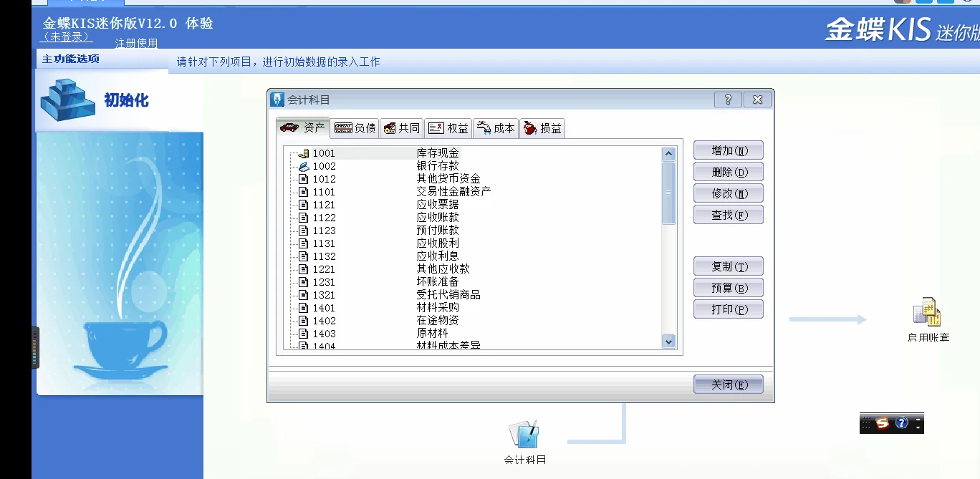Click the help question mark in dialog title
This screenshot has width=980, height=479.
pyautogui.click(x=728, y=100)
